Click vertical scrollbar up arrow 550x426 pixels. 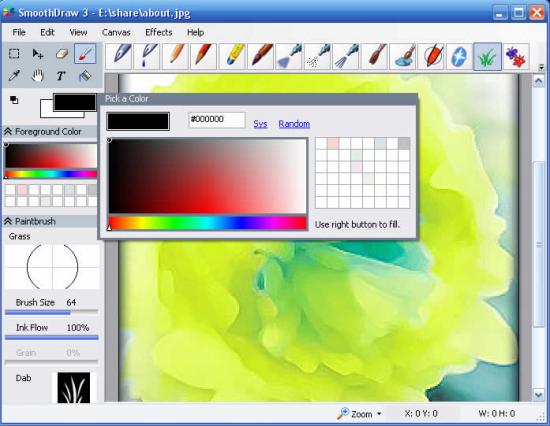point(539,82)
